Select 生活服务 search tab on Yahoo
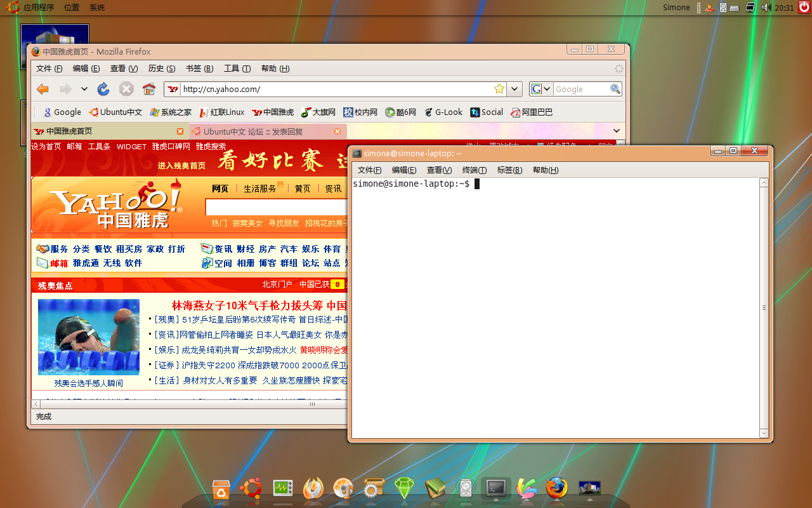The image size is (812, 508). pyautogui.click(x=260, y=189)
